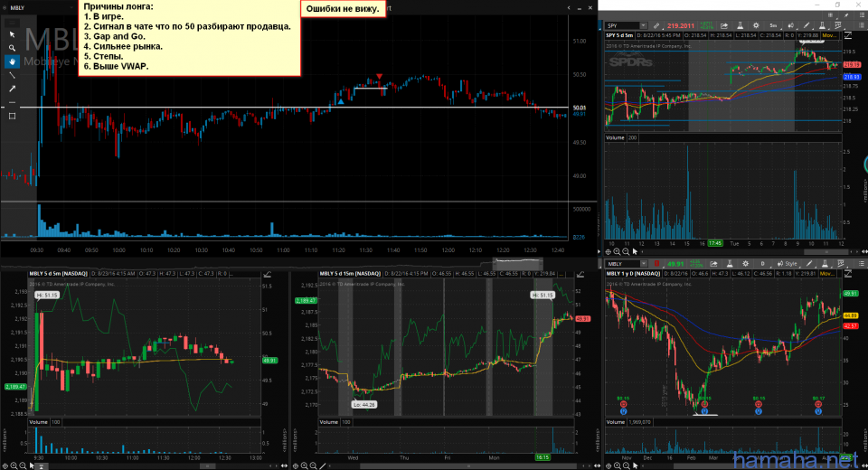The image size is (868, 470).
Task: Click the link chain icon beside SPY symbol
Action: coord(656,25)
